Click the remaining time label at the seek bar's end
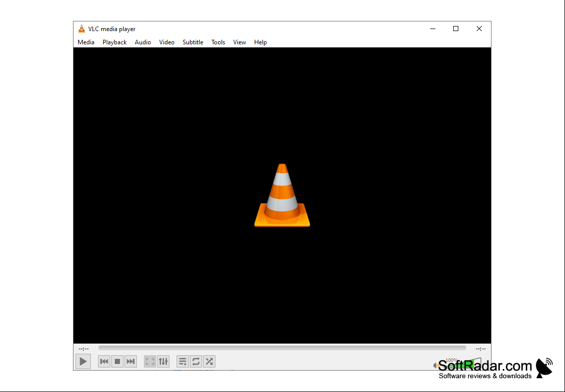 click(481, 349)
